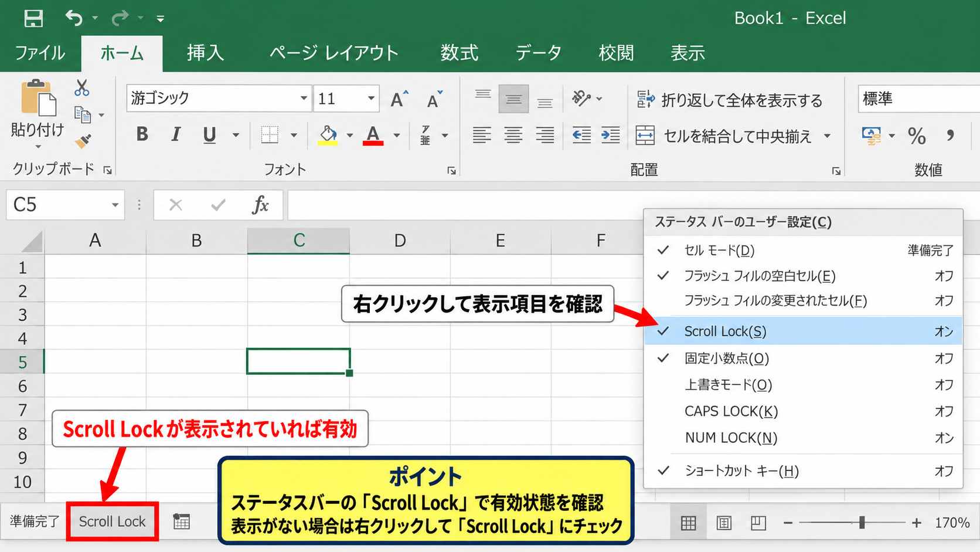The image size is (980, 552).
Task: Enable the CAPS LOCK(K) status bar item
Action: (803, 411)
